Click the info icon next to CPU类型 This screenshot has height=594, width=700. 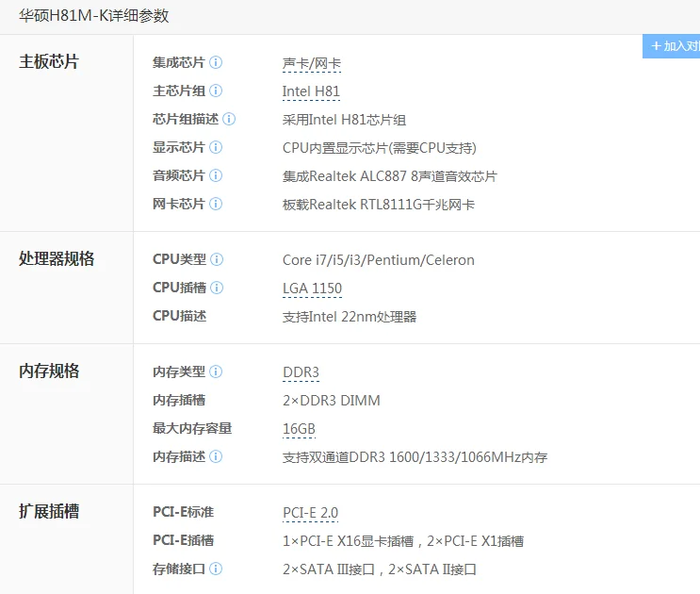[217, 259]
